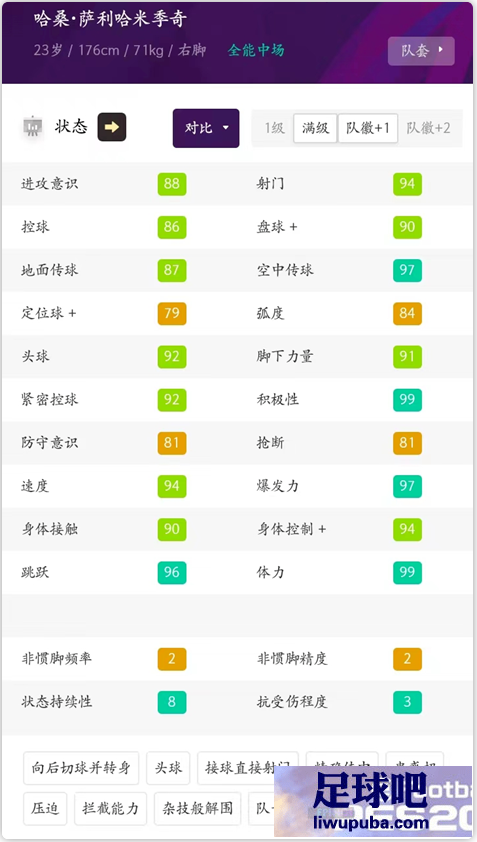
Task: Open the 对比 dropdown
Action: tap(206, 128)
